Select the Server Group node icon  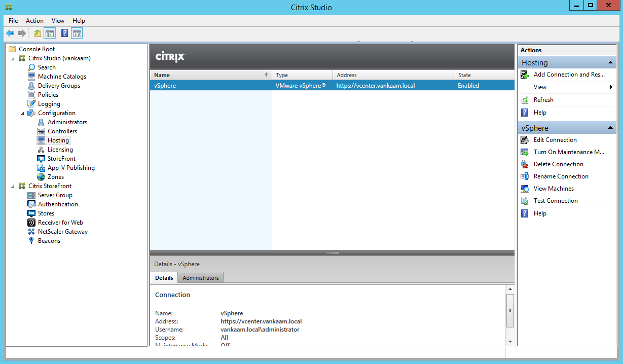tap(32, 195)
